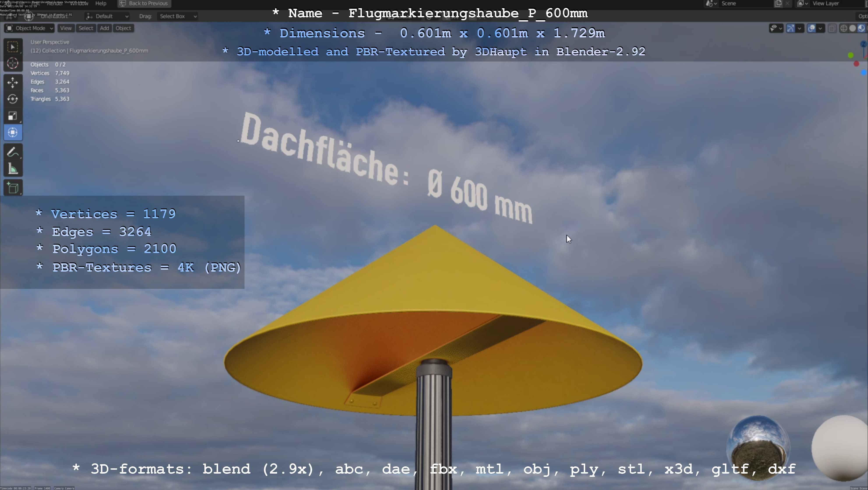This screenshot has height=490, width=868.
Task: Toggle viewport gizmos visibility
Action: [x=791, y=28]
